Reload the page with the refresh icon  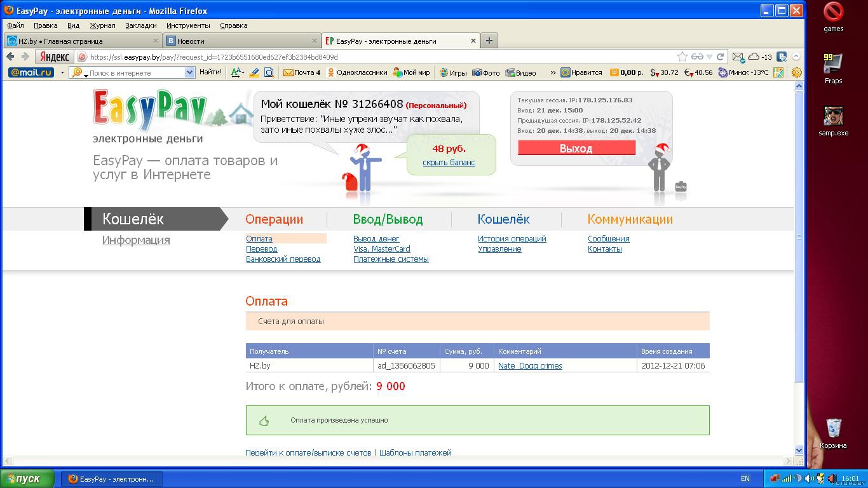pos(721,57)
